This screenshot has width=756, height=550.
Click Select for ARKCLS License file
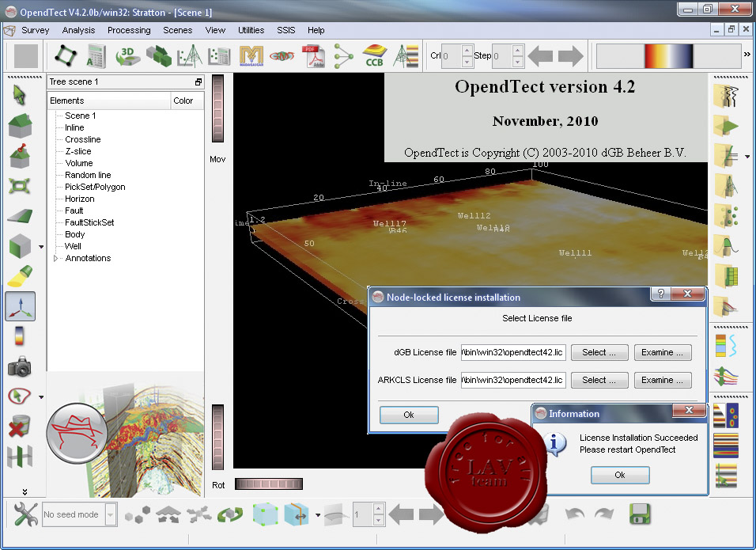pyautogui.click(x=599, y=380)
